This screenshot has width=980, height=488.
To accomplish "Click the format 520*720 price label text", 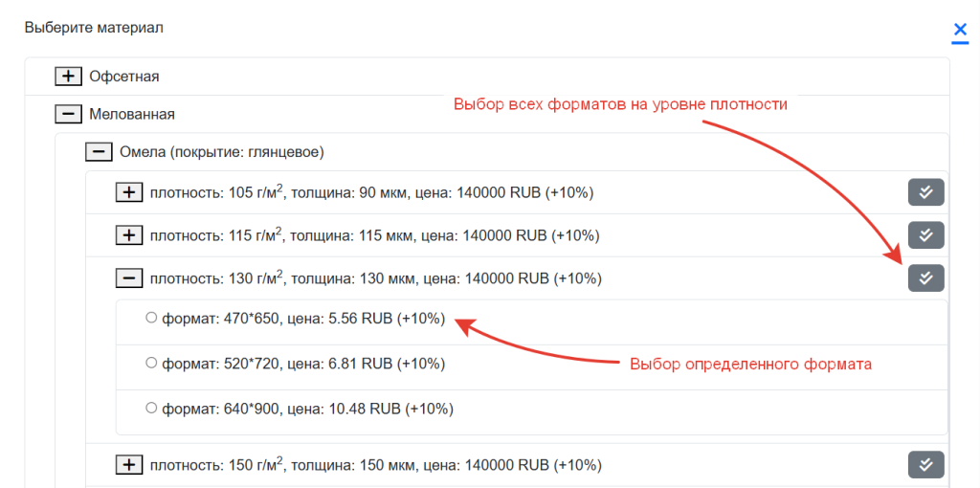I will pyautogui.click(x=303, y=364).
